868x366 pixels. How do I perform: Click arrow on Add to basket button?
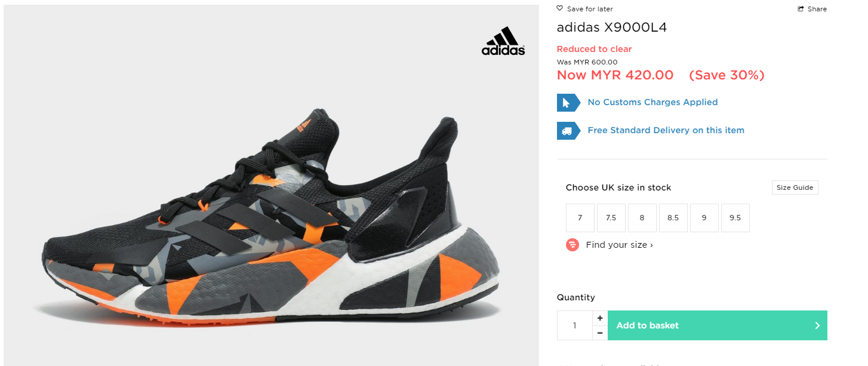pos(817,325)
